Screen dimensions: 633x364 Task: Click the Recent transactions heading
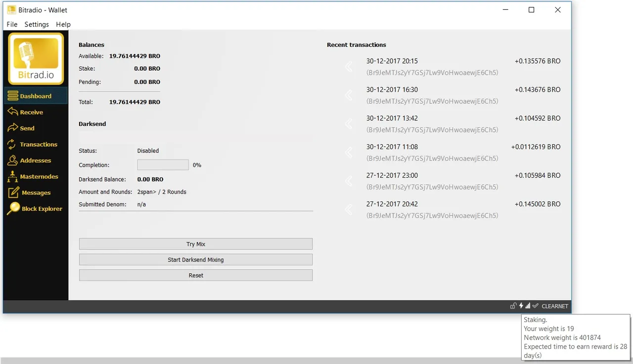tap(357, 45)
